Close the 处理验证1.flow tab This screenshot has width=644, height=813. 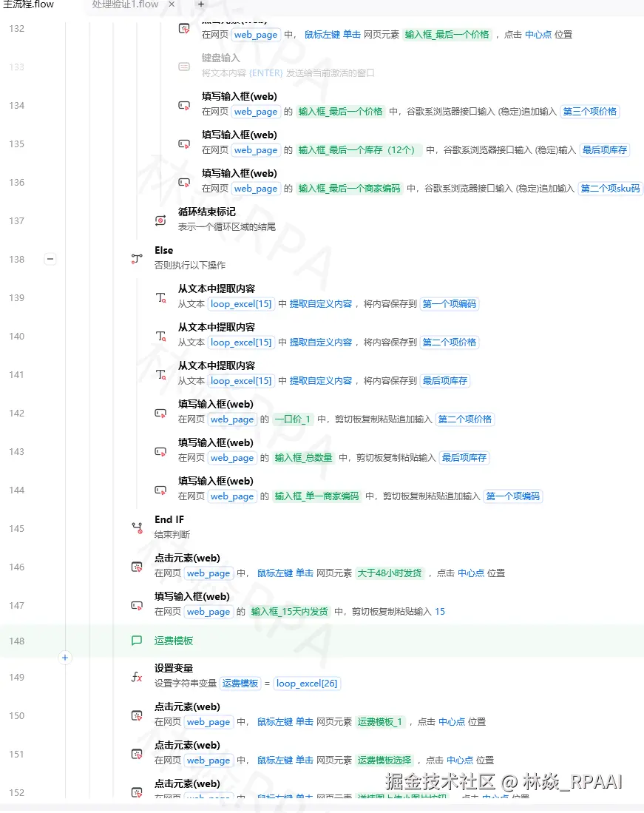pos(172,4)
